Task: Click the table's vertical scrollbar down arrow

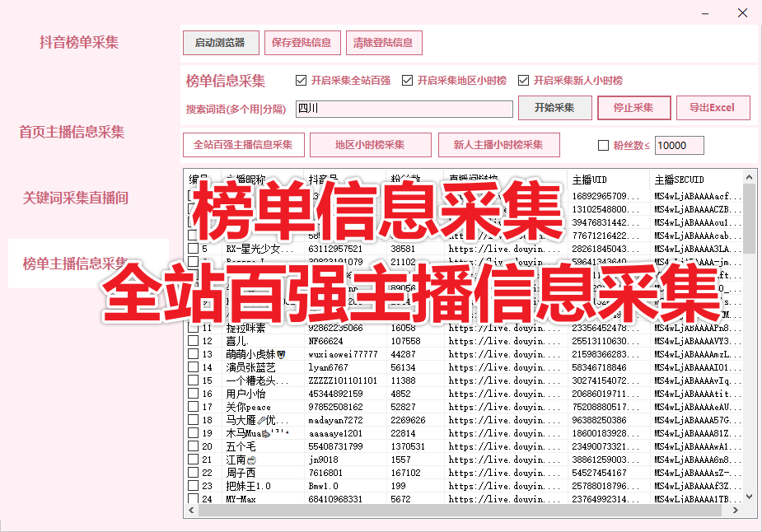Action: point(750,497)
